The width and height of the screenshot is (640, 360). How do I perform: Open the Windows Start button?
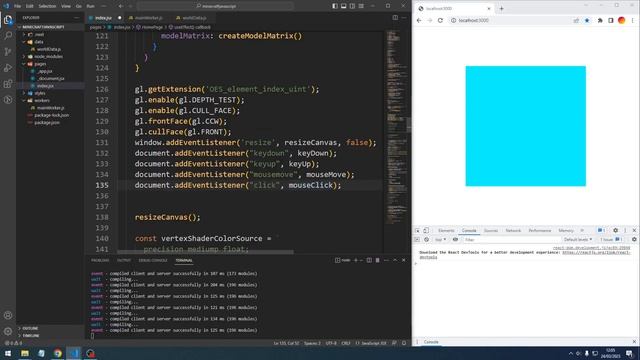pyautogui.click(x=8, y=353)
